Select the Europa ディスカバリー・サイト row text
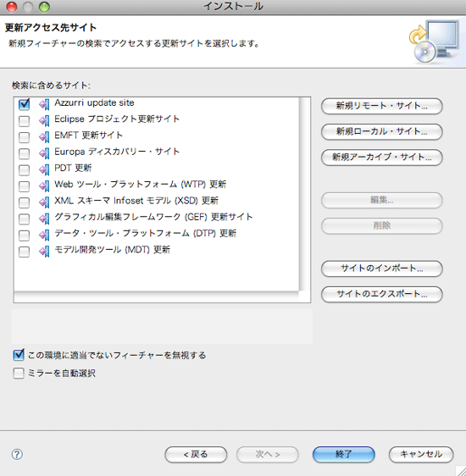The image size is (466, 476). [117, 152]
